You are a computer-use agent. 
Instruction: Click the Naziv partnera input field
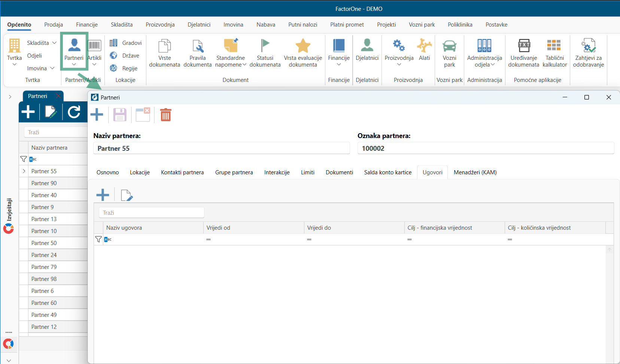coord(221,148)
